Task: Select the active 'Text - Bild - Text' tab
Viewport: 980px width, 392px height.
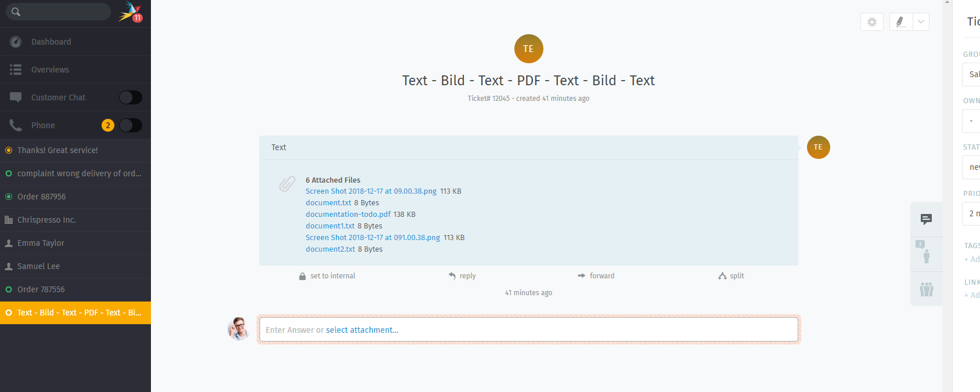Action: [75, 313]
